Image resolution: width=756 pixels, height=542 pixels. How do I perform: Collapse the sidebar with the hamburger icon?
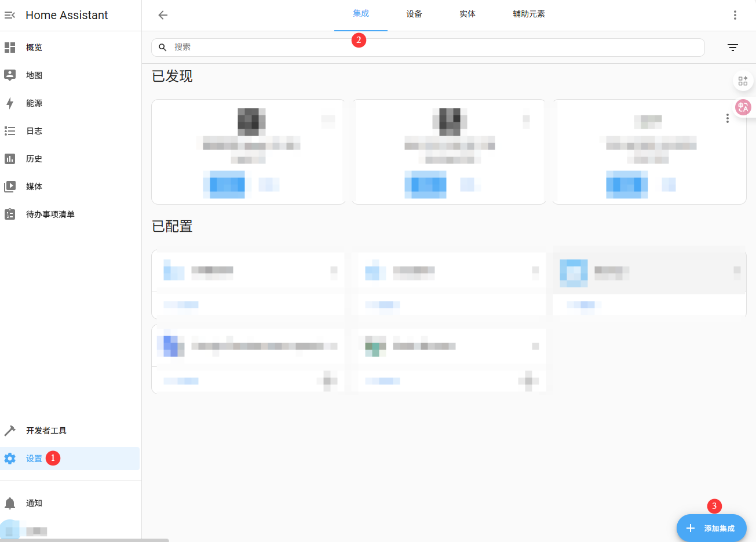(x=9, y=15)
